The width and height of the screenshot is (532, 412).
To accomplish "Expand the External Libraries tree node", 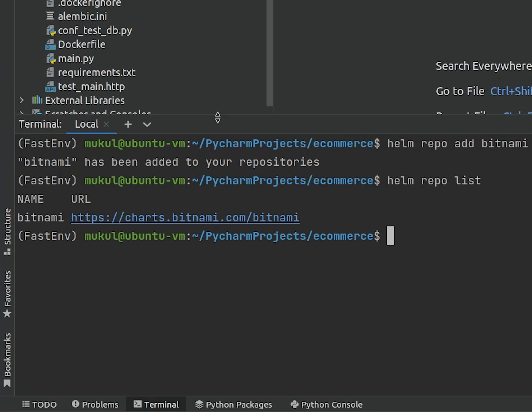I will (x=22, y=100).
